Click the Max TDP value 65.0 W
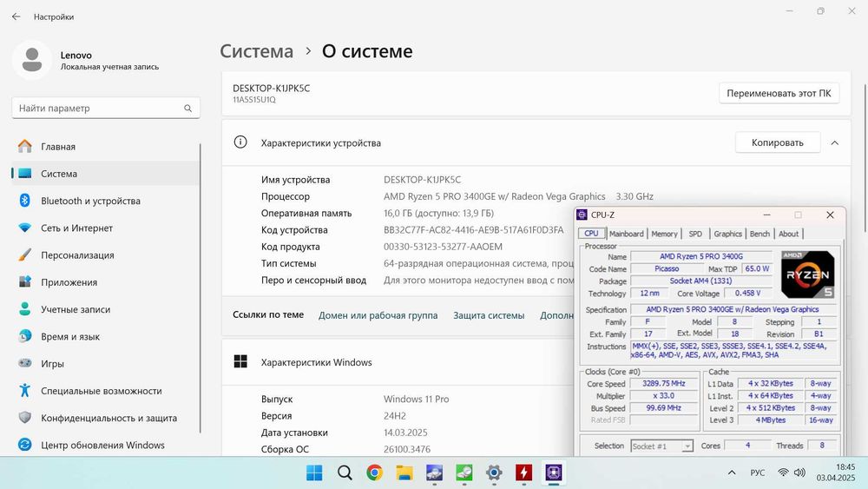 click(x=757, y=268)
